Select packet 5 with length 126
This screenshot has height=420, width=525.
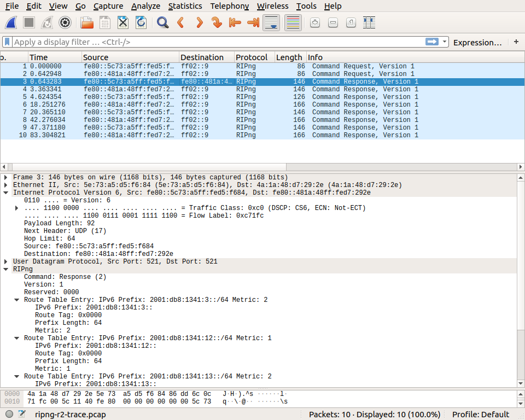(x=262, y=97)
